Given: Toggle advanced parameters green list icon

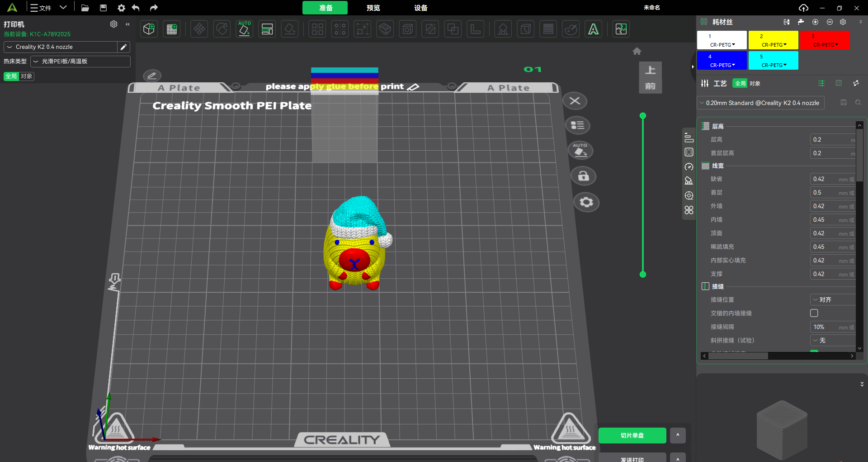Looking at the screenshot, I should click(821, 83).
